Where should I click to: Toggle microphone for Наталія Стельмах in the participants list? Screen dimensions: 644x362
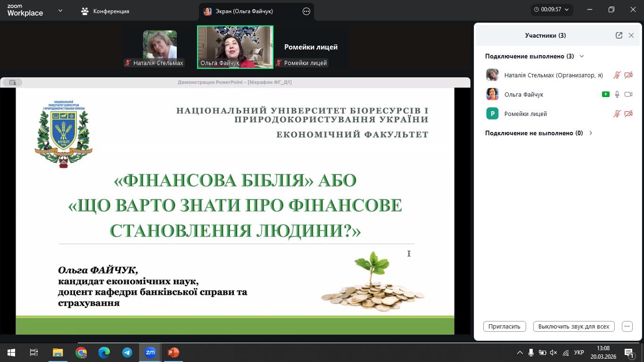pos(617,75)
